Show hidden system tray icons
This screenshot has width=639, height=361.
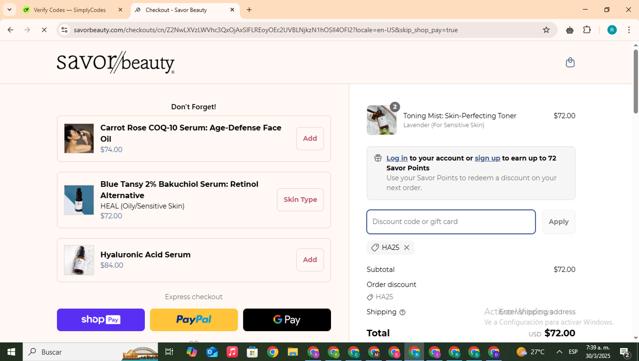(x=559, y=352)
